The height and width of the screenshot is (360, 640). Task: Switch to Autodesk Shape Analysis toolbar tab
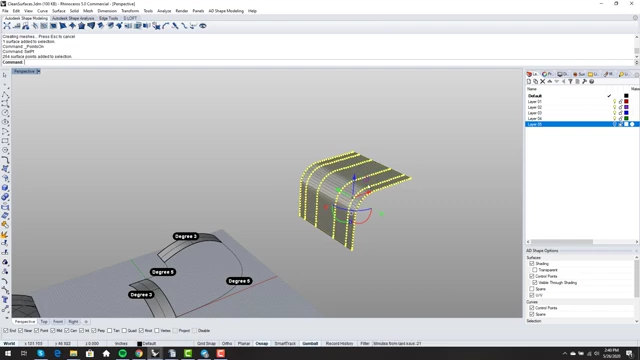73,18
